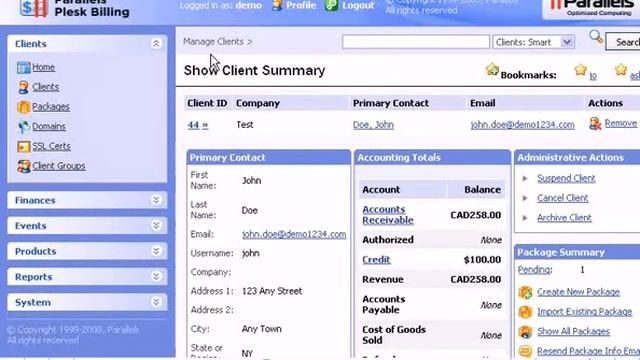Open the Accounts Receivable account link
This screenshot has height=360, width=640.
pos(388,215)
